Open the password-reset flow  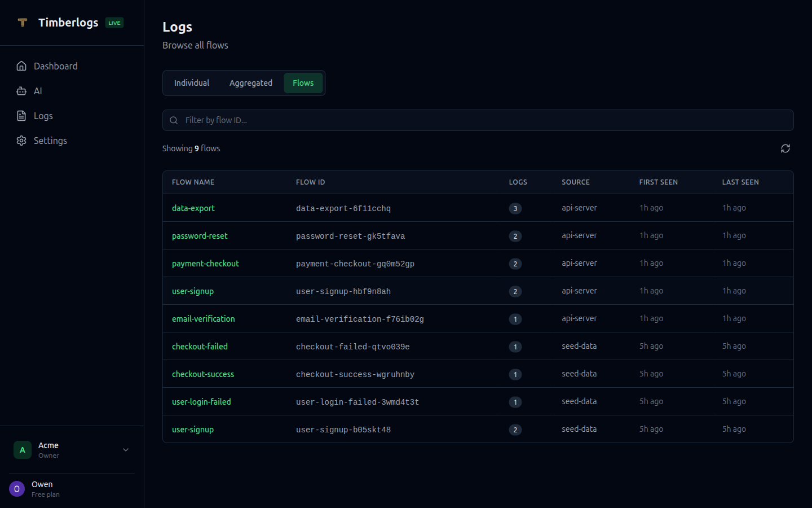pyautogui.click(x=200, y=235)
